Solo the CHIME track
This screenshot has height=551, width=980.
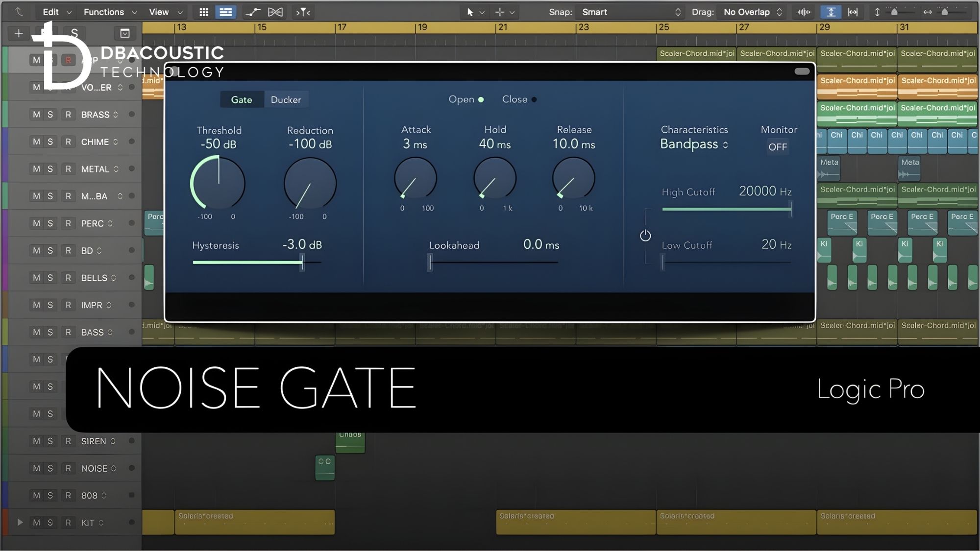click(51, 142)
